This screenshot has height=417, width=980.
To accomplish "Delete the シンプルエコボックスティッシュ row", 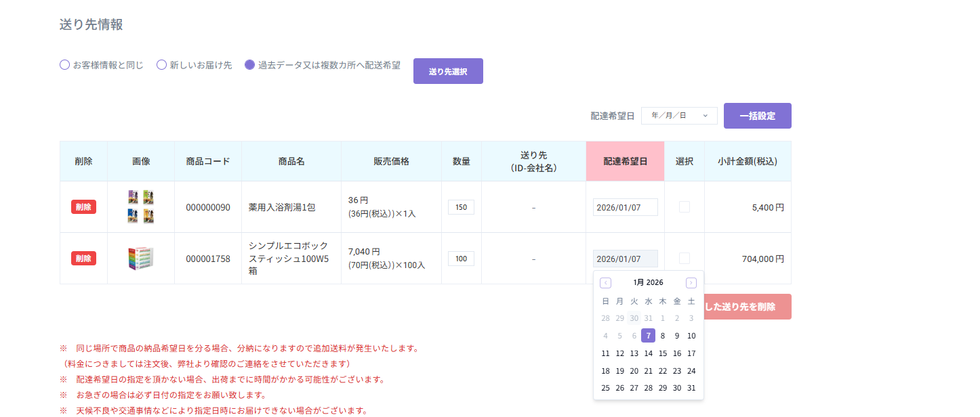I will coord(83,259).
